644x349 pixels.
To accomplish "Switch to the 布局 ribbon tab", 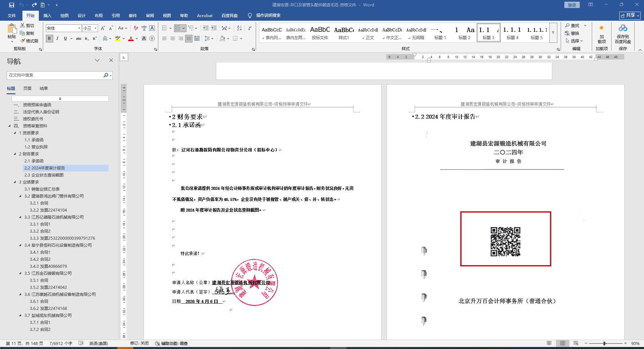I will click(98, 16).
